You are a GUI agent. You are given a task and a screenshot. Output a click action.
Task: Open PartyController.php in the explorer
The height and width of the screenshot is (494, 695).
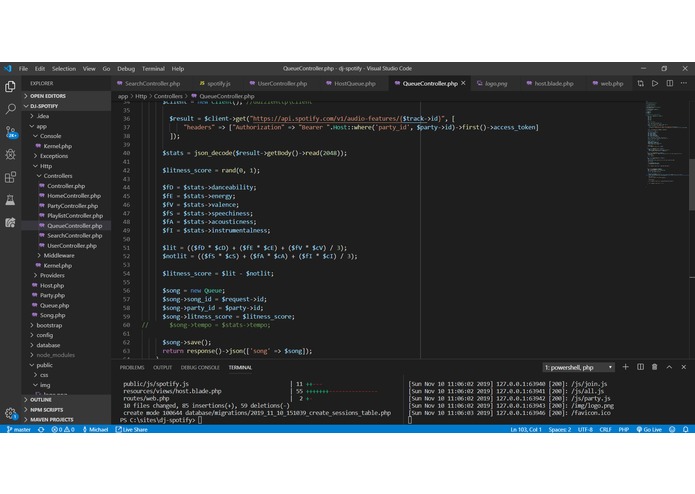[x=66, y=206]
